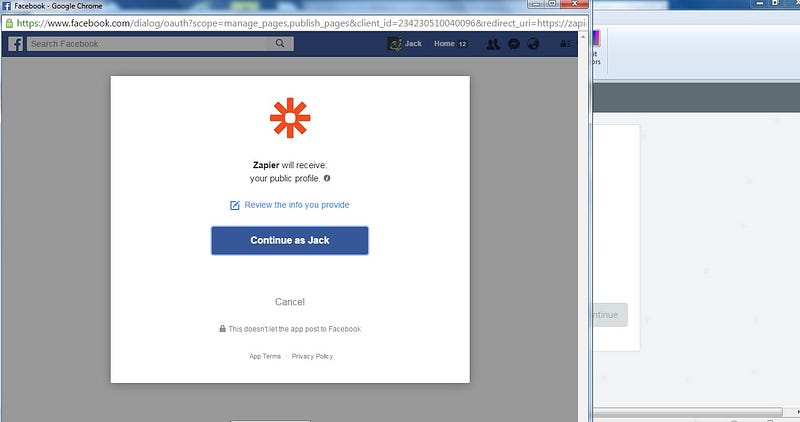Image resolution: width=800 pixels, height=422 pixels.
Task: Click the Facebook favicon in title bar
Action: pos(7,6)
